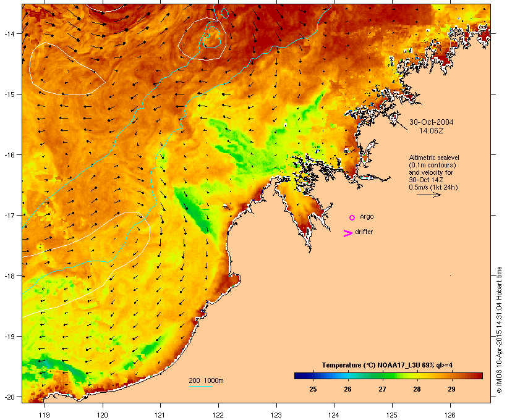
Task: Click the cyan 200 1000m isobath legend line
Action: coord(200,386)
